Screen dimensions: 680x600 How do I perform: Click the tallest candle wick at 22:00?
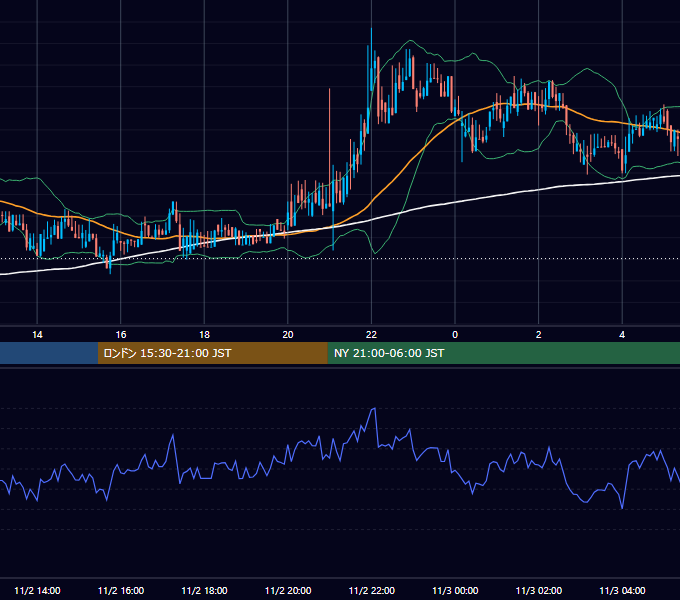371,61
